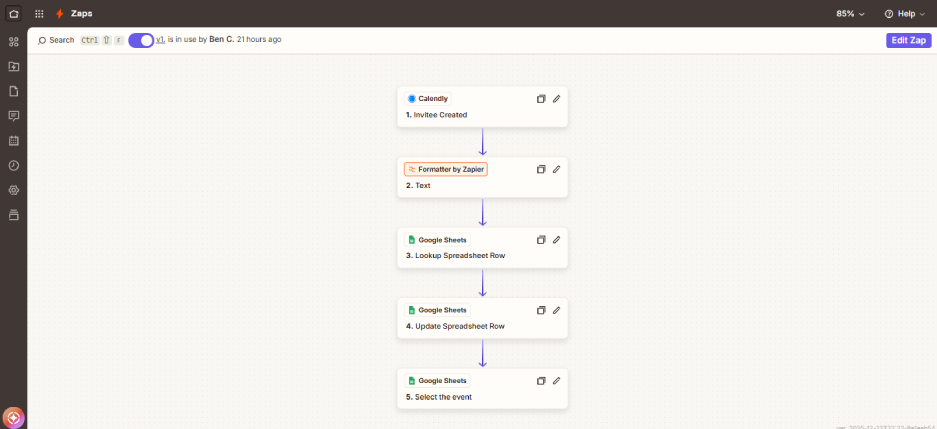Viewport: 937px width, 429px height.
Task: Toggle the Zap on/off switch
Action: 141,40
